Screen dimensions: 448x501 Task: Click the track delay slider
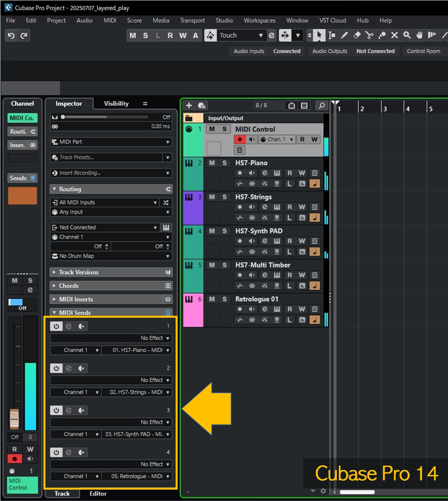click(104, 117)
